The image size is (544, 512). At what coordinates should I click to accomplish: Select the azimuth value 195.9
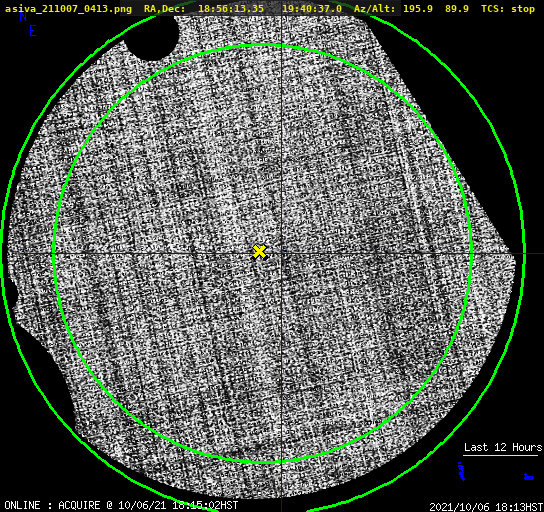coord(418,9)
